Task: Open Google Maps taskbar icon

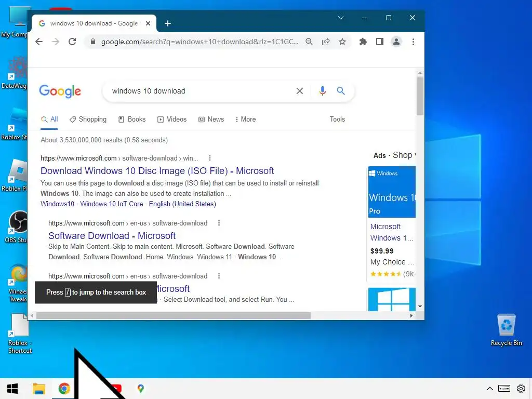Action: tap(141, 389)
